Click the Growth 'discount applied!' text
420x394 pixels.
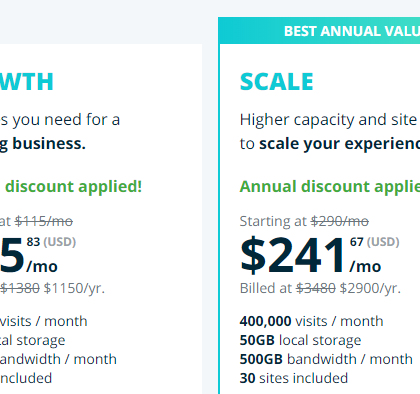coord(74,186)
